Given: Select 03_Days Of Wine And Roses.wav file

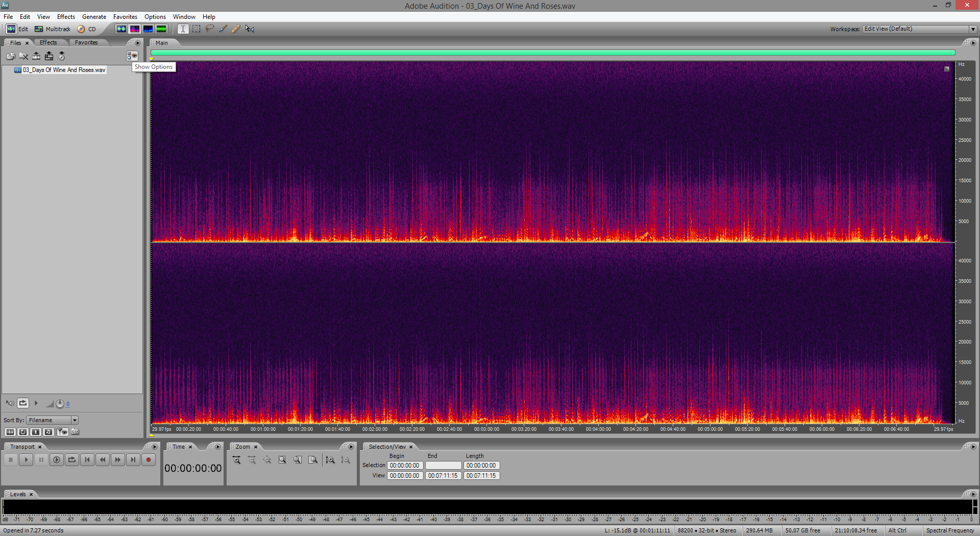Looking at the screenshot, I should click(x=60, y=70).
